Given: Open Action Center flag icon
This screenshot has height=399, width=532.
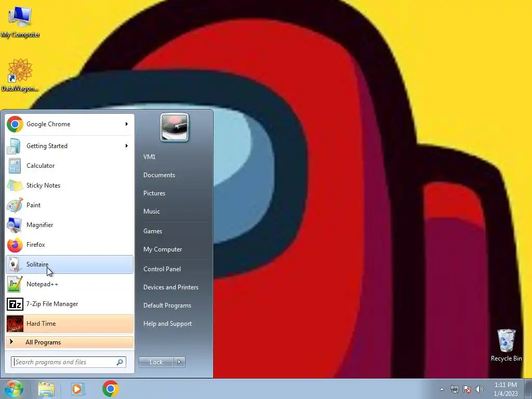Looking at the screenshot, I should (467, 389).
